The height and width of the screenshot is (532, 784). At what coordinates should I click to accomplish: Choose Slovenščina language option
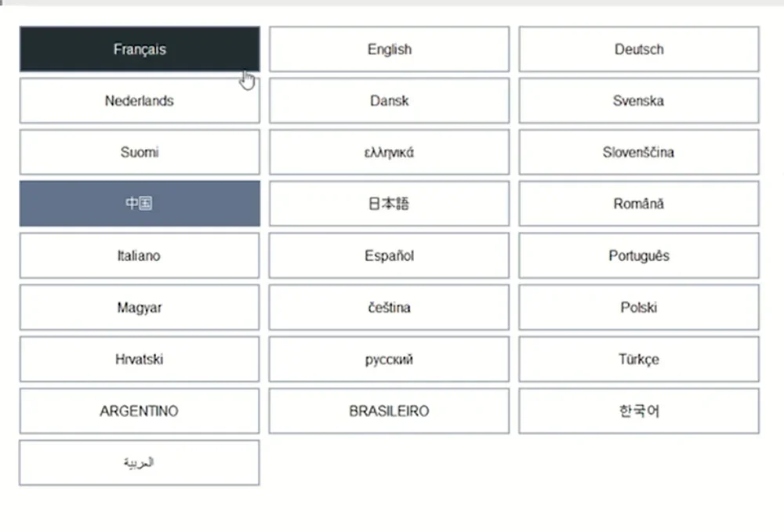point(639,152)
